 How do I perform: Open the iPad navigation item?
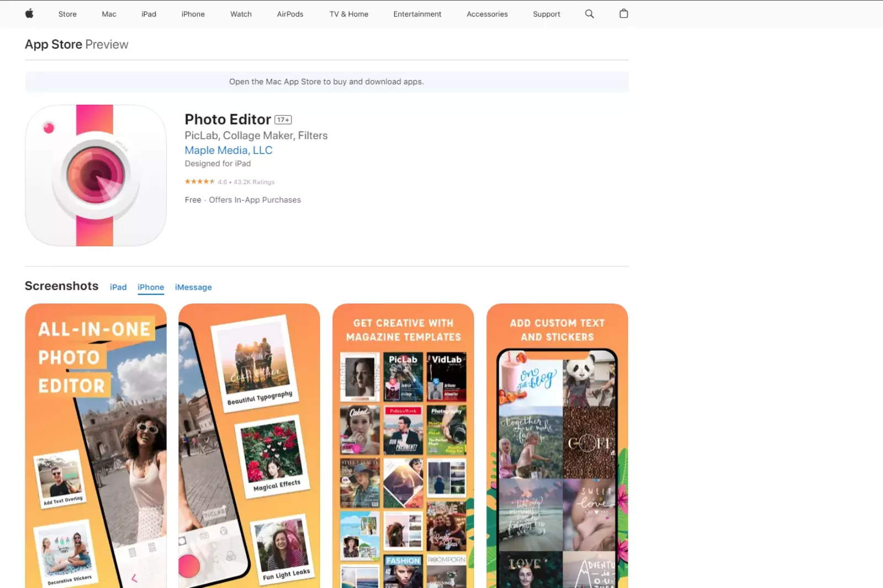click(x=149, y=14)
